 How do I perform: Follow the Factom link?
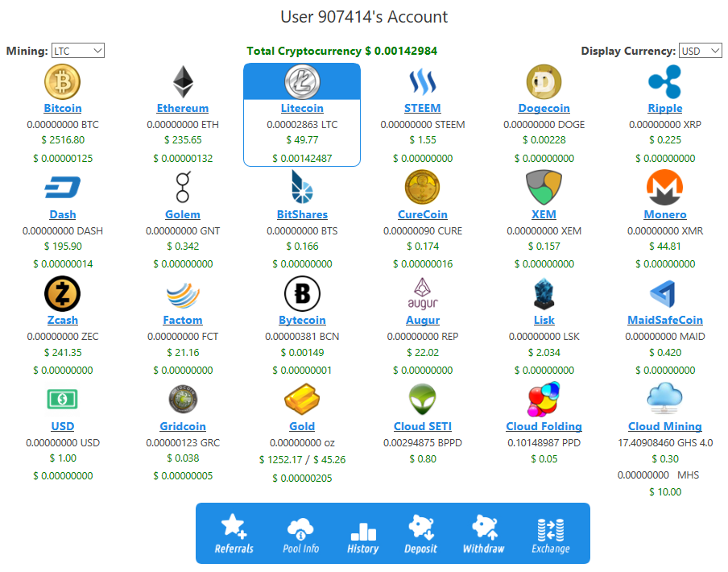(183, 321)
